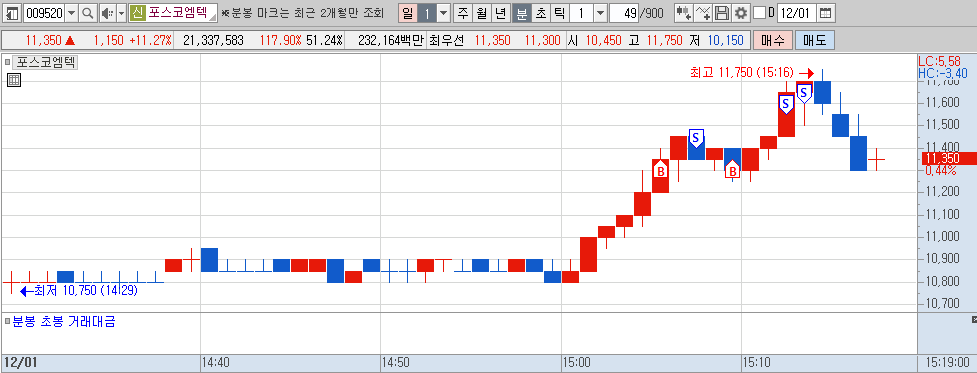Switch to the 주 weekly chart tab
The height and width of the screenshot is (373, 977).
[x=462, y=12]
